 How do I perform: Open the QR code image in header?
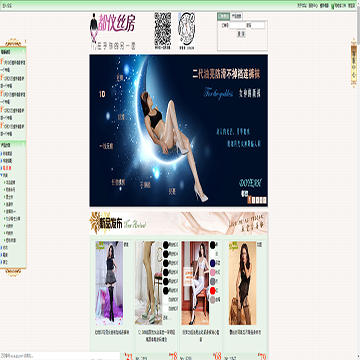[x=163, y=31]
